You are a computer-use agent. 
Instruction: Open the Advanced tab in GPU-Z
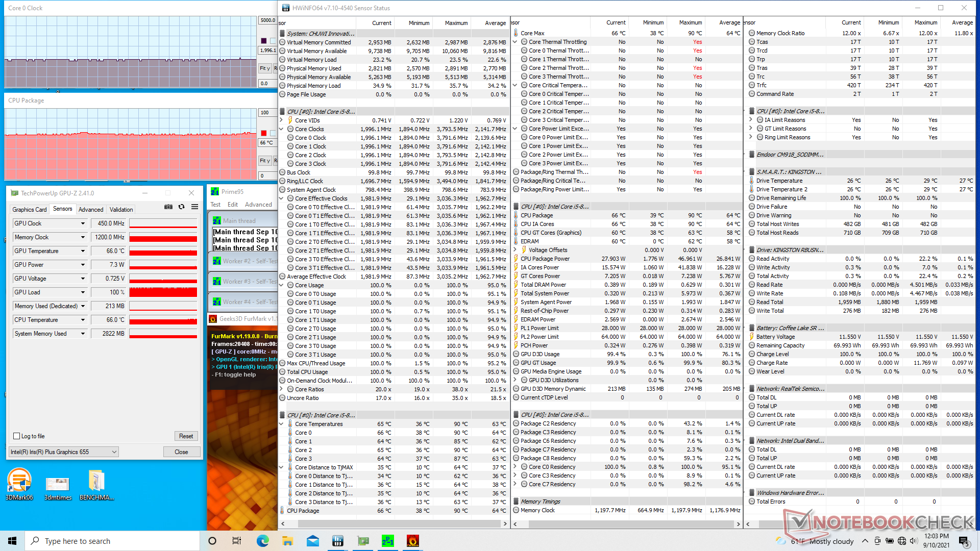point(91,210)
